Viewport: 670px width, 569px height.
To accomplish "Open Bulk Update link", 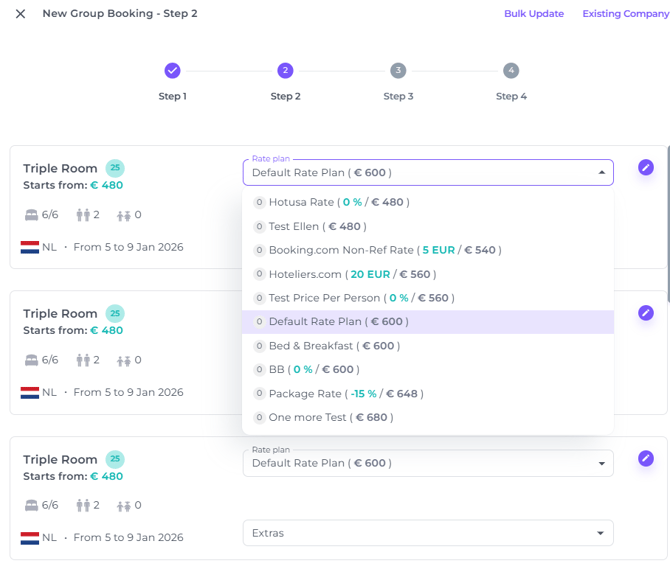I will pos(534,14).
